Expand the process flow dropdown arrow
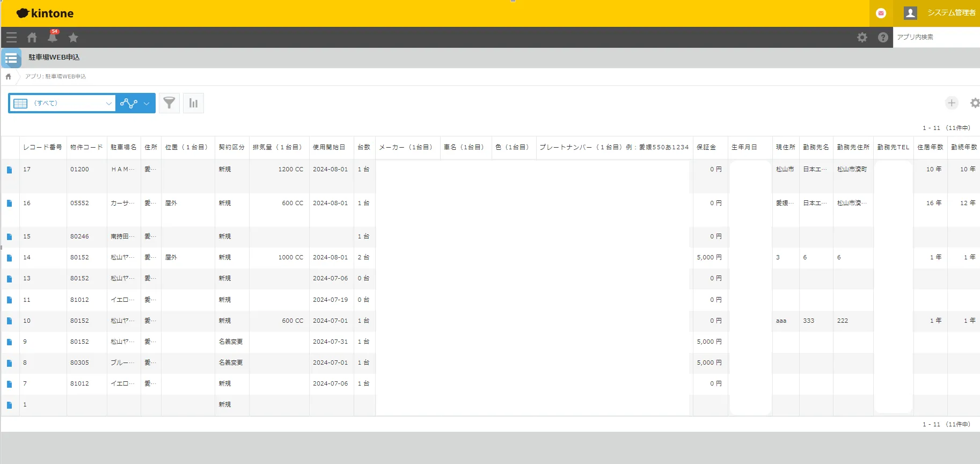 147,104
